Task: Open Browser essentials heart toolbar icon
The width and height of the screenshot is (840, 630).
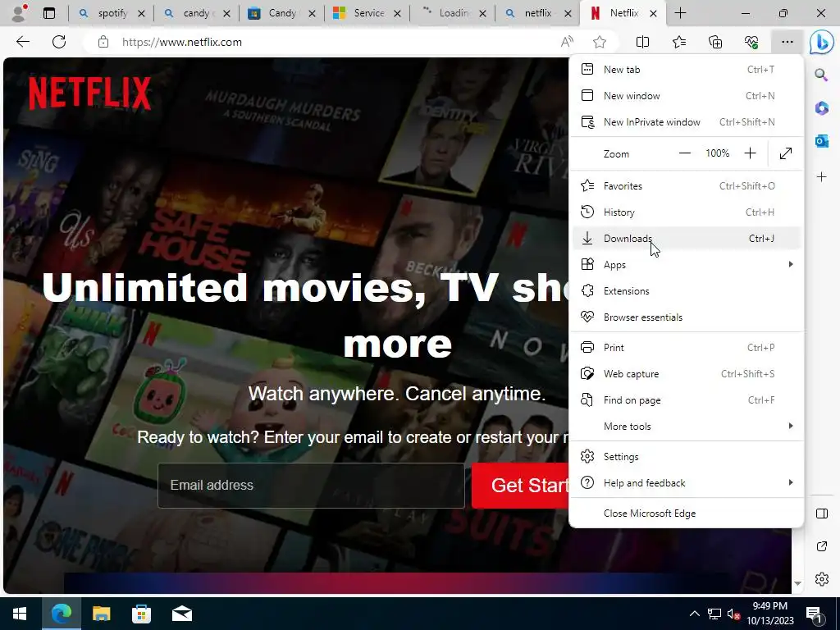Action: [751, 42]
